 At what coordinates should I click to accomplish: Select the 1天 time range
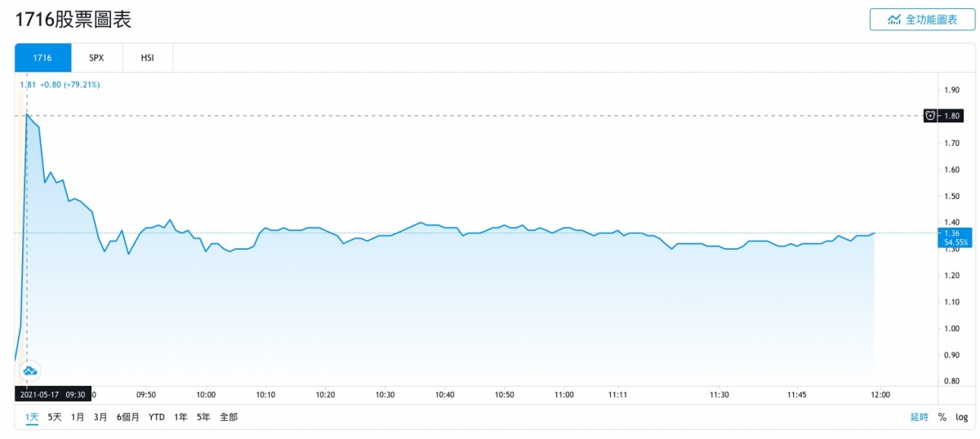(31, 417)
